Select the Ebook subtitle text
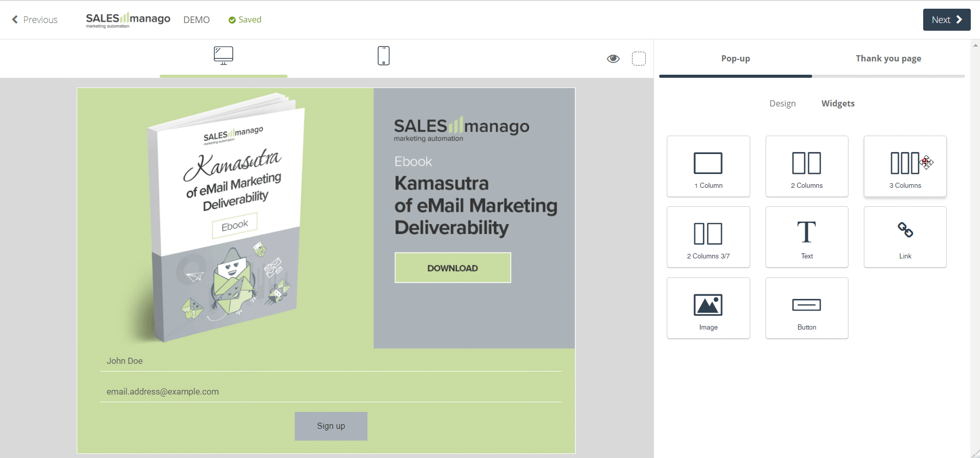The height and width of the screenshot is (458, 980). [413, 161]
